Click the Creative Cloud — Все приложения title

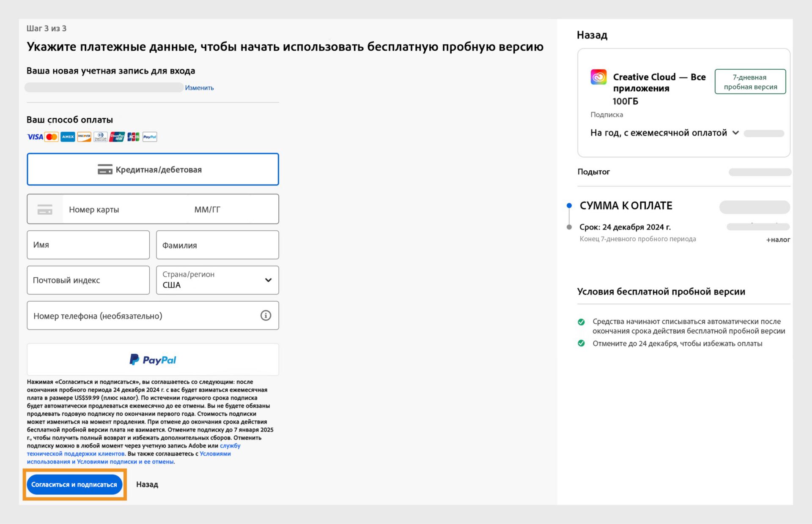(659, 83)
